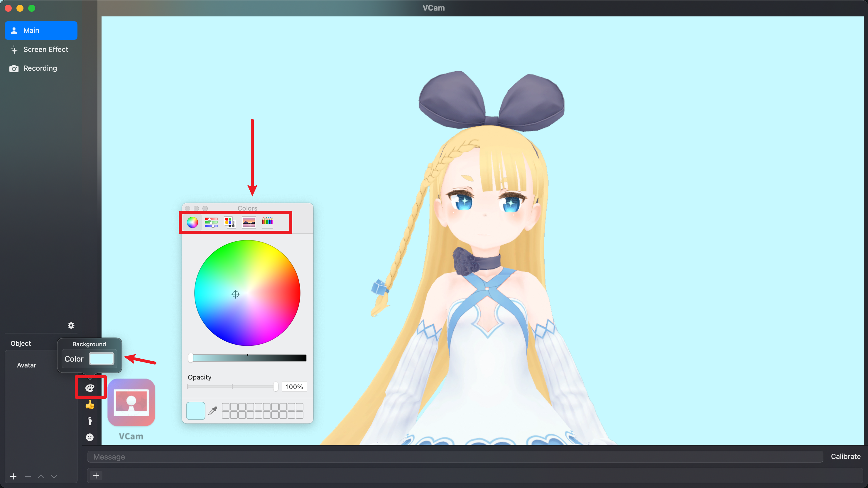The width and height of the screenshot is (868, 488).
Task: Pick the eyedropper tool in Colors
Action: click(x=213, y=411)
